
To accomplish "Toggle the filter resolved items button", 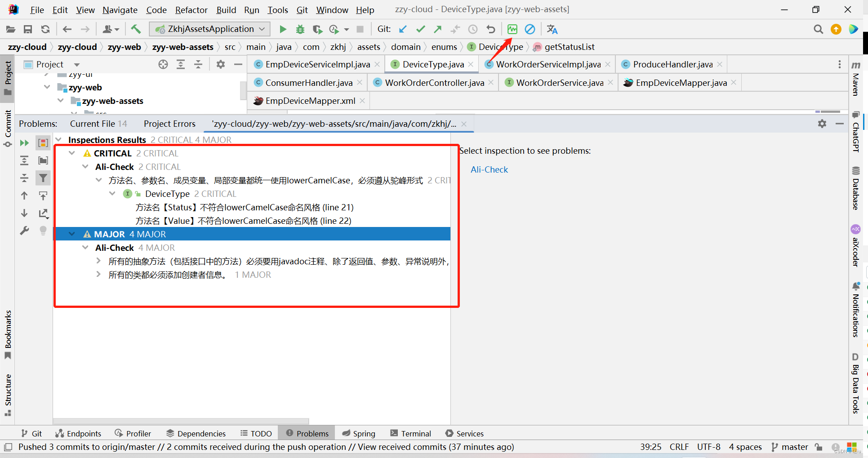I will [x=43, y=178].
